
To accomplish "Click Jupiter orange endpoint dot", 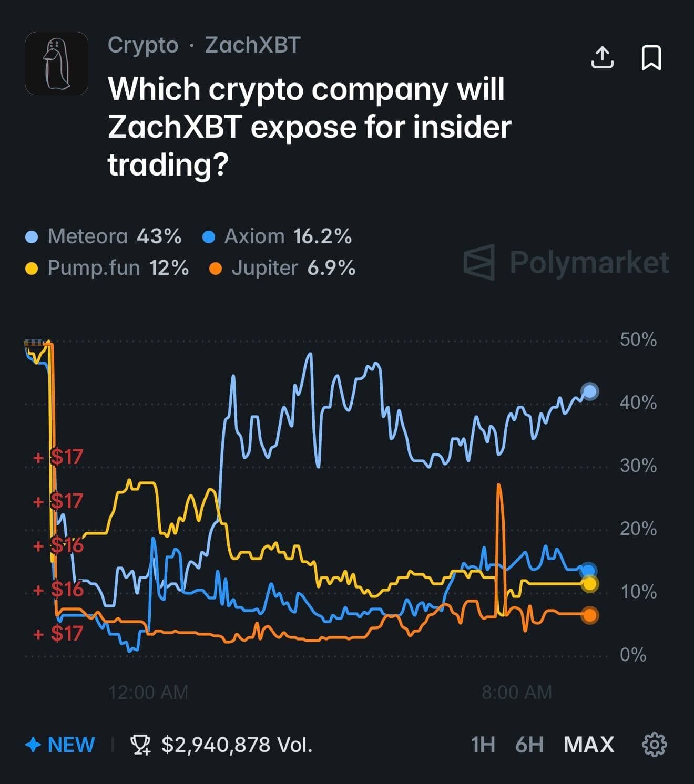I will [x=590, y=615].
